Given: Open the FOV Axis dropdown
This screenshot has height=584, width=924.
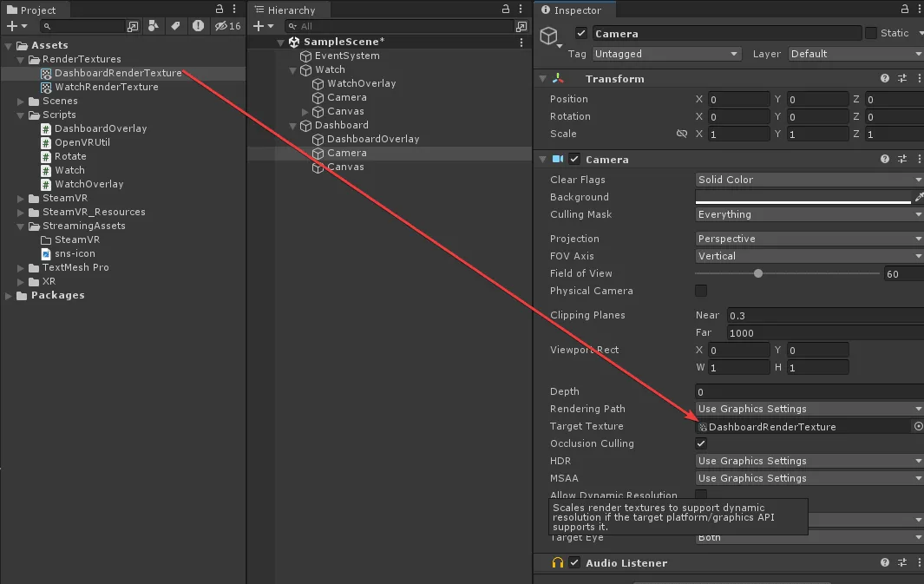Looking at the screenshot, I should (809, 256).
